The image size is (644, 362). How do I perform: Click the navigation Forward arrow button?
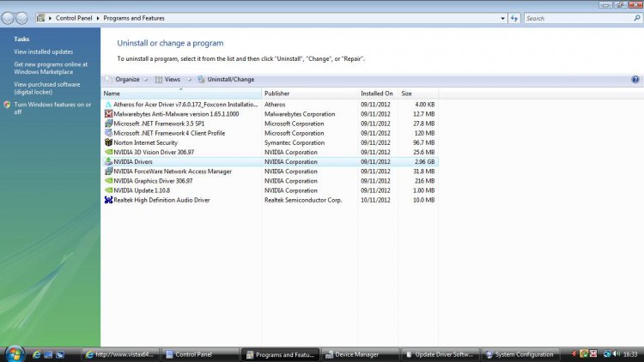(21, 18)
